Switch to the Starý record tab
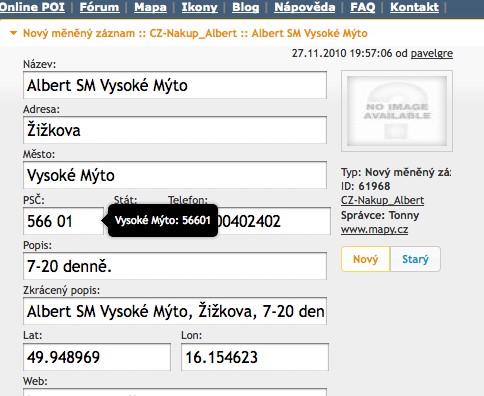The width and height of the screenshot is (484, 396). (x=415, y=259)
